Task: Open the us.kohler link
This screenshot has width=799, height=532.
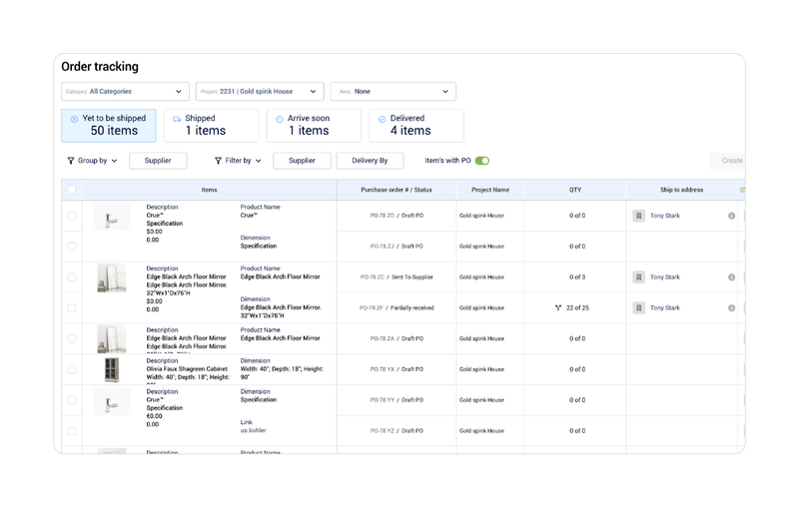Action: (254, 431)
